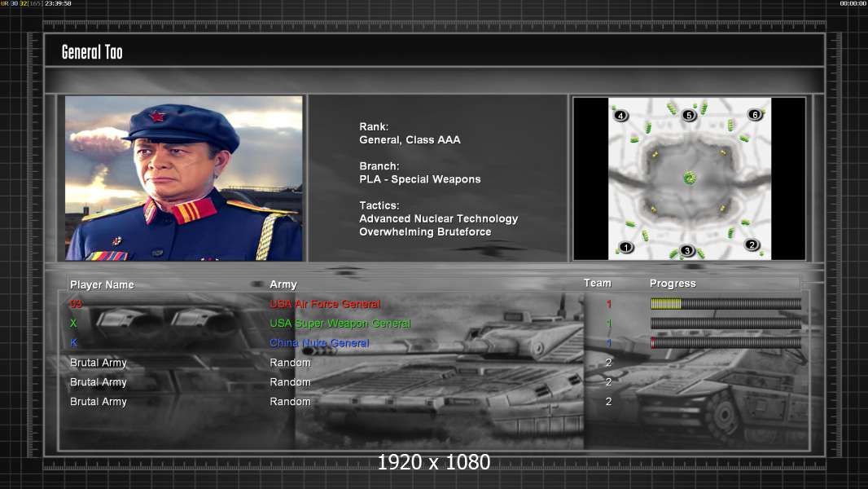Click the USA Super Weapon General progress bar
Viewport: 868px width, 489px height.
click(726, 324)
